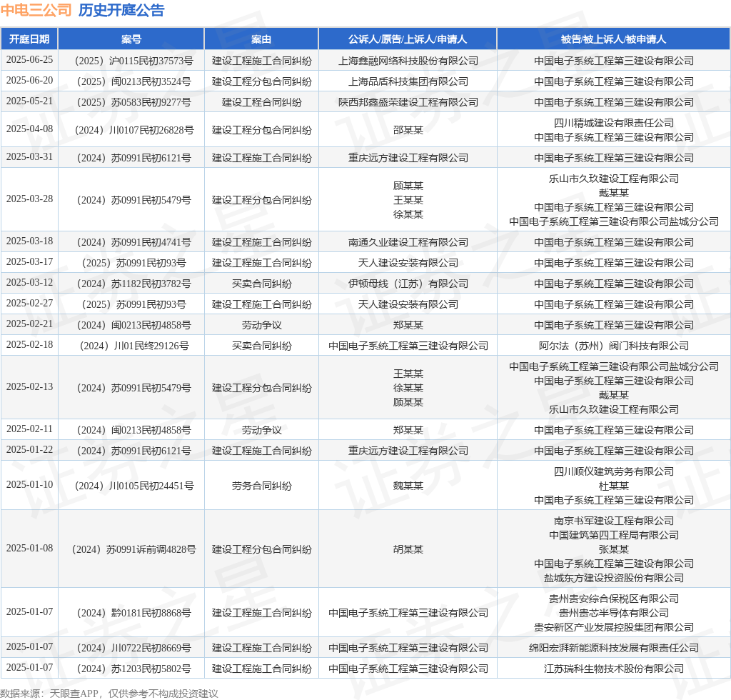
Task: Click defendant 贵安新区产业发展控股集团有限公司
Action: (x=613, y=628)
